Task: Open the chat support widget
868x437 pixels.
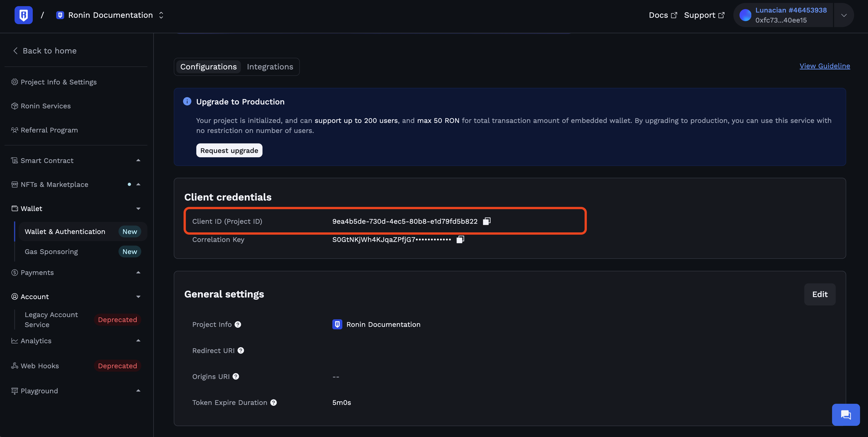Action: (x=846, y=415)
